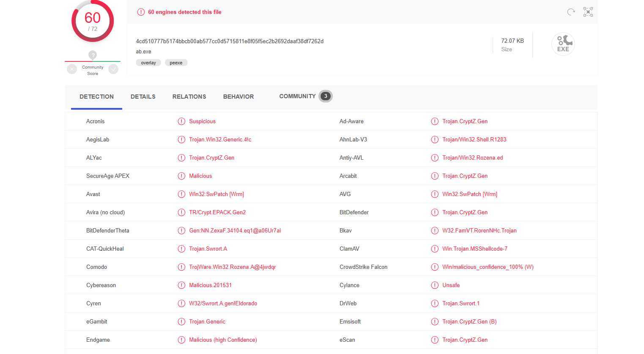Click 'Win.Trojan.MSShellcode-7' ClamAV result
Screen dimensions: 644x354
tap(475, 249)
